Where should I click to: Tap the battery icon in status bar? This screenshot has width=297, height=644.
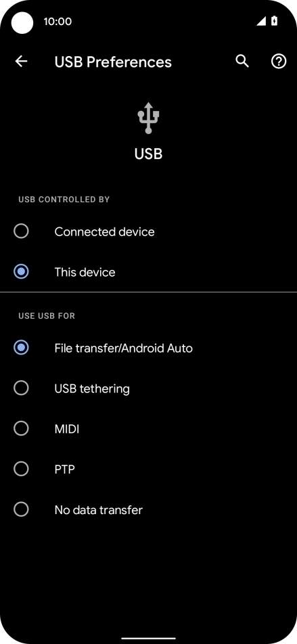click(x=275, y=21)
